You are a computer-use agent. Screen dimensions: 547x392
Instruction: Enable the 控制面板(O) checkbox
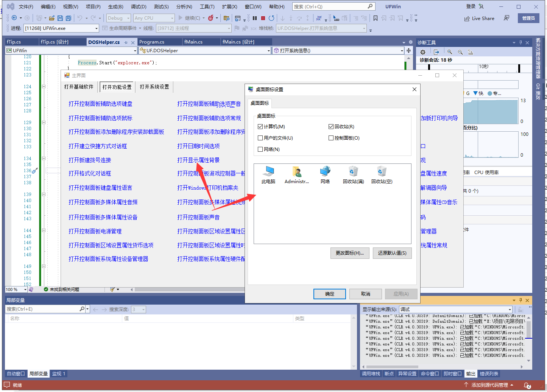click(x=331, y=138)
